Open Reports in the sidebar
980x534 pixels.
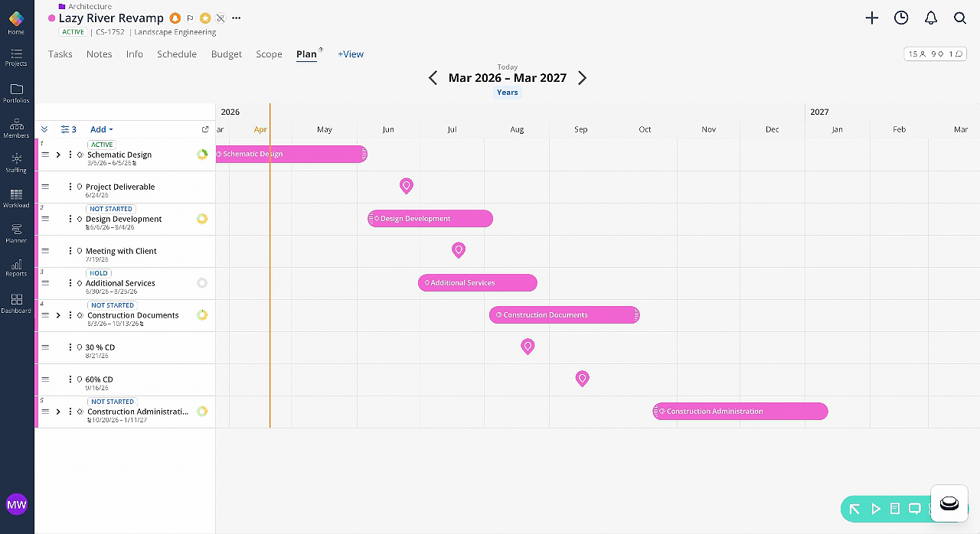tap(16, 268)
